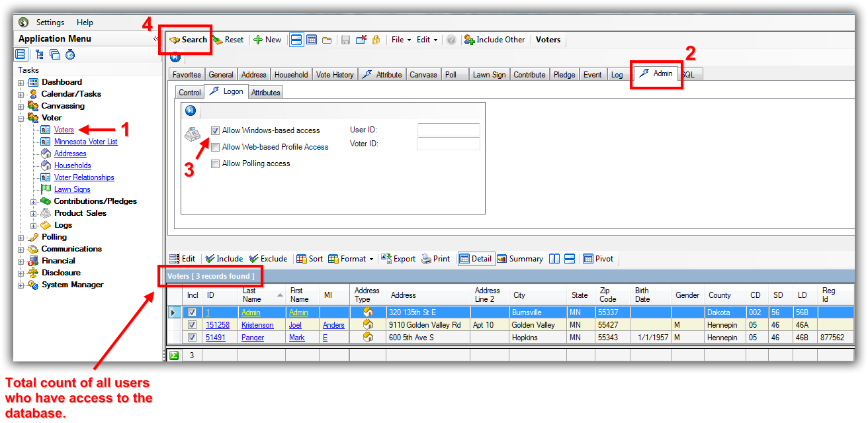The width and height of the screenshot is (868, 423).
Task: Click the tile view icon in Application Menu
Action: [x=21, y=54]
